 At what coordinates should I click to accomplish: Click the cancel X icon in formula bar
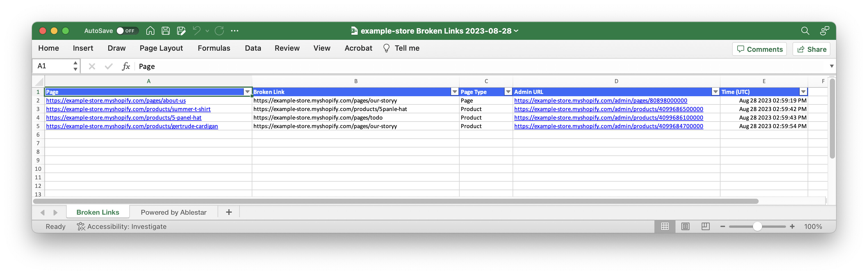point(92,66)
